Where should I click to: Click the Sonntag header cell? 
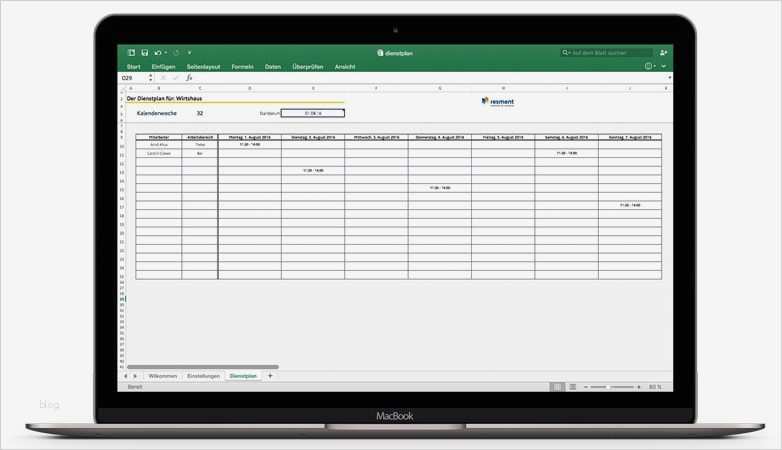tap(630, 137)
